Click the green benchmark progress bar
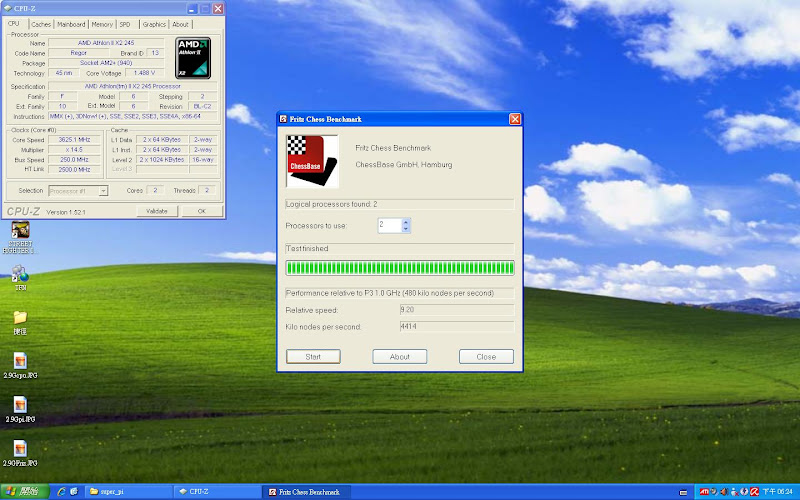 tap(400, 268)
